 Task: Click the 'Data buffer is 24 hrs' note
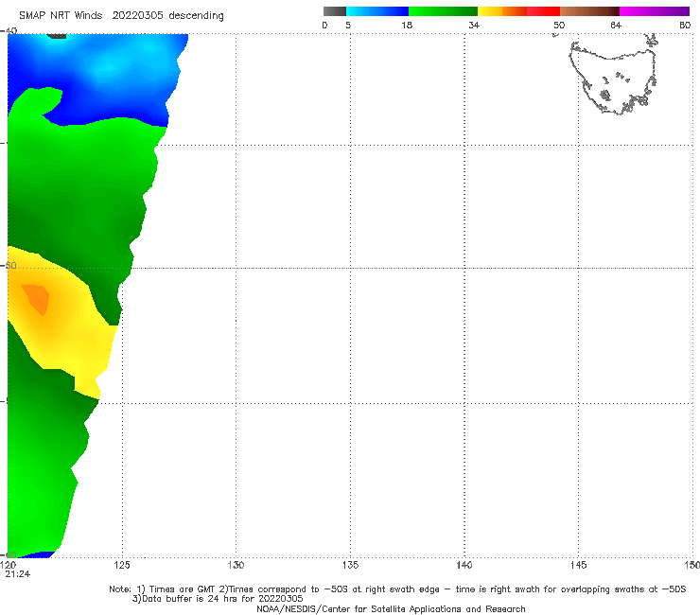[218, 599]
